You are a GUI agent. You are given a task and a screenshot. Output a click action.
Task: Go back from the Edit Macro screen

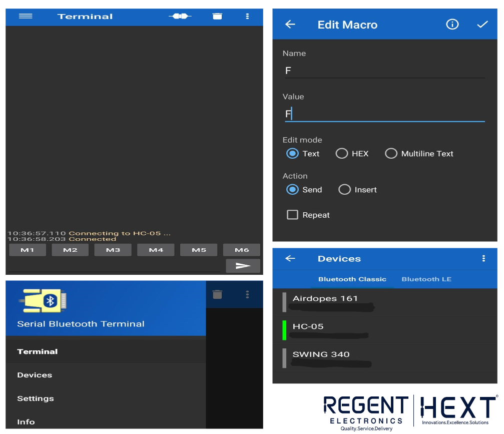290,25
